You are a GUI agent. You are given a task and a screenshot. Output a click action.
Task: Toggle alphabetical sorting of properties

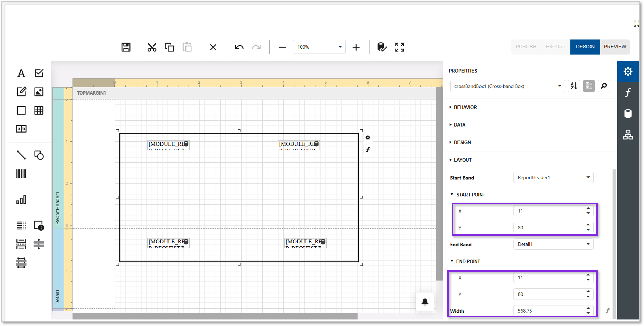point(574,86)
